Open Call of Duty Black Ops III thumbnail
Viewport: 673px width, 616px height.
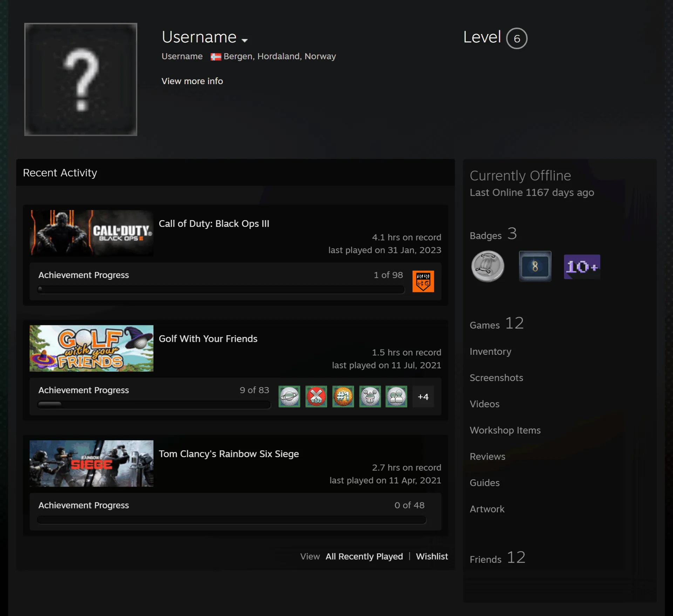click(x=91, y=233)
